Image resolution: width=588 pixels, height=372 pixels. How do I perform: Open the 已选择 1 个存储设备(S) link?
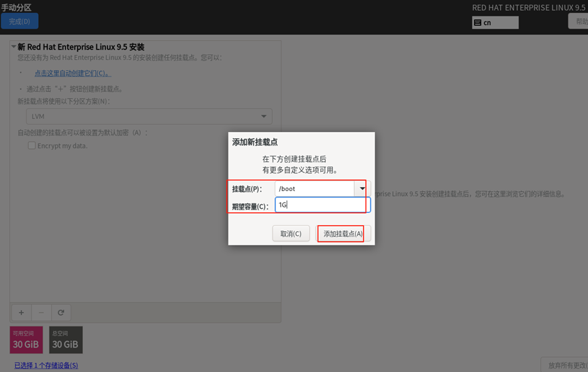click(x=46, y=365)
